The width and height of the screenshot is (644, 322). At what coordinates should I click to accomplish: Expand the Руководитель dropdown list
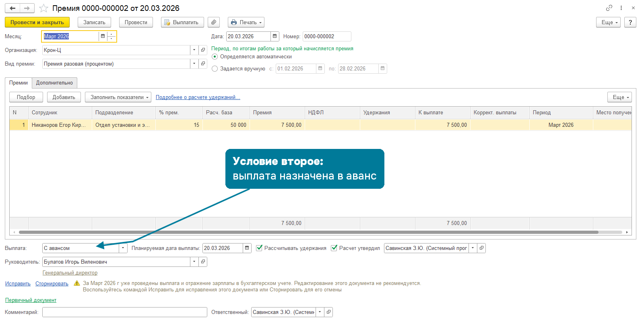(194, 262)
